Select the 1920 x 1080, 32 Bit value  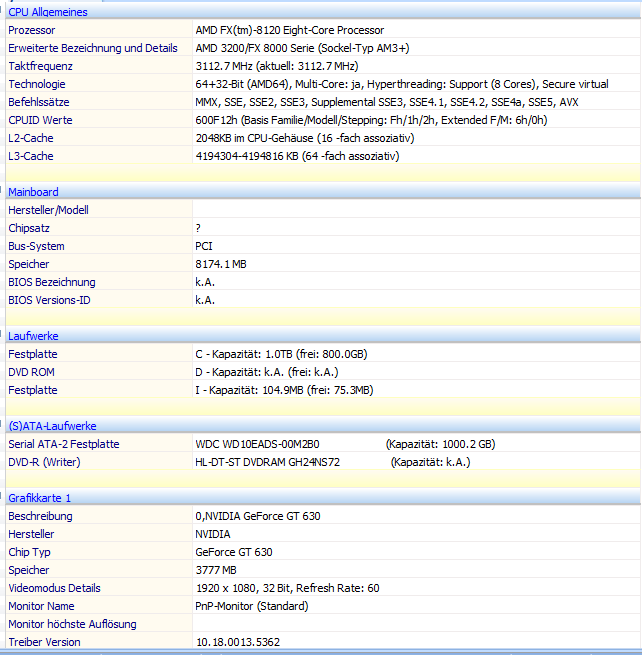click(287, 588)
